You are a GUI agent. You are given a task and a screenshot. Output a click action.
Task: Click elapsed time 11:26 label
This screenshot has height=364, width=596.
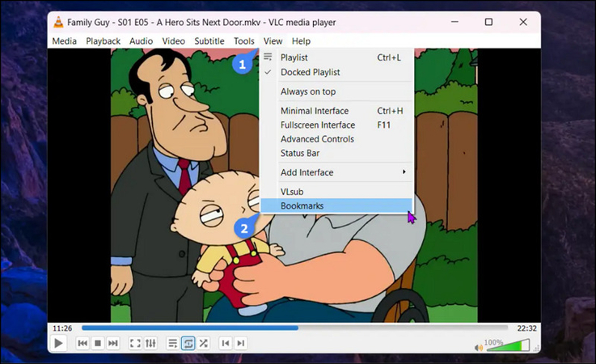click(x=62, y=328)
